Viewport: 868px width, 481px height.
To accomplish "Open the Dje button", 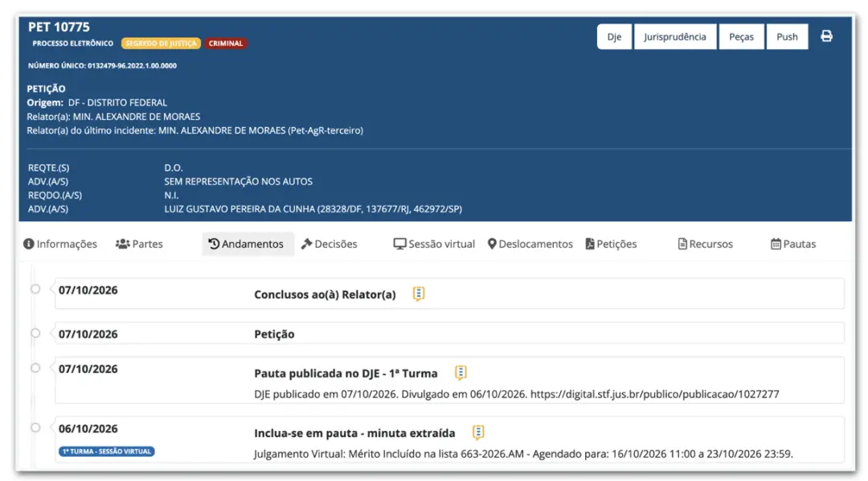I will click(x=614, y=36).
